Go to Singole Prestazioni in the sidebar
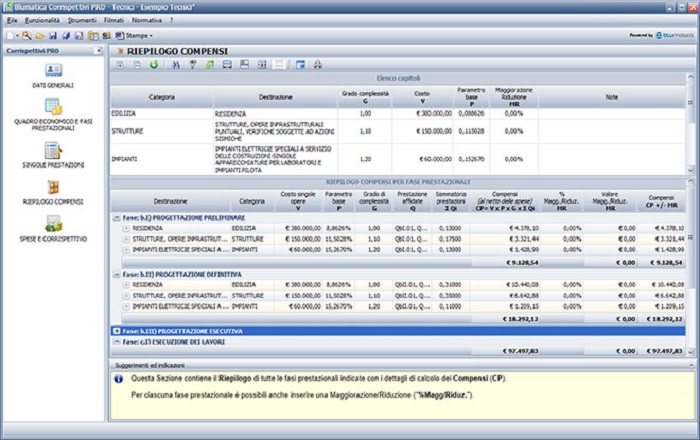 54,149
